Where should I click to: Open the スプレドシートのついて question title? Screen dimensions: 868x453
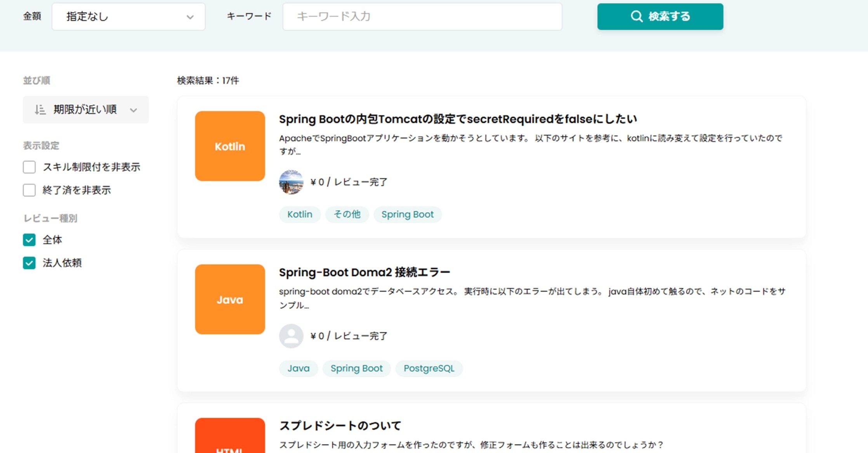(340, 426)
